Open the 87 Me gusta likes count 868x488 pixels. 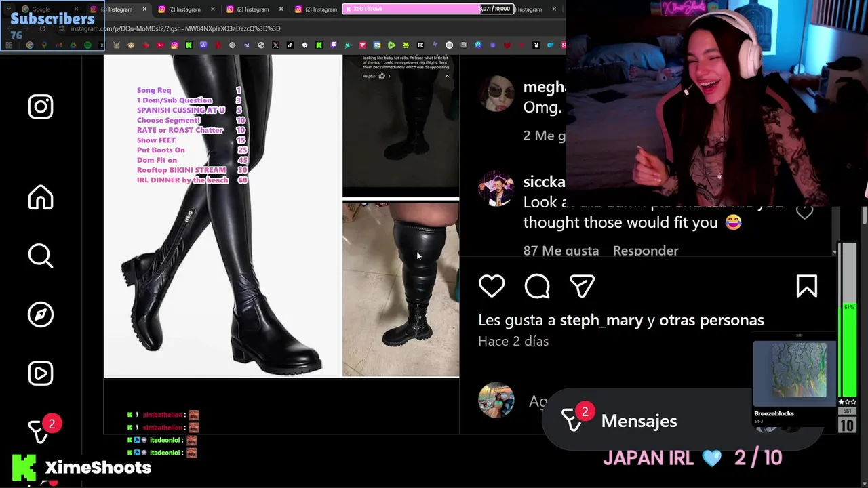(561, 251)
